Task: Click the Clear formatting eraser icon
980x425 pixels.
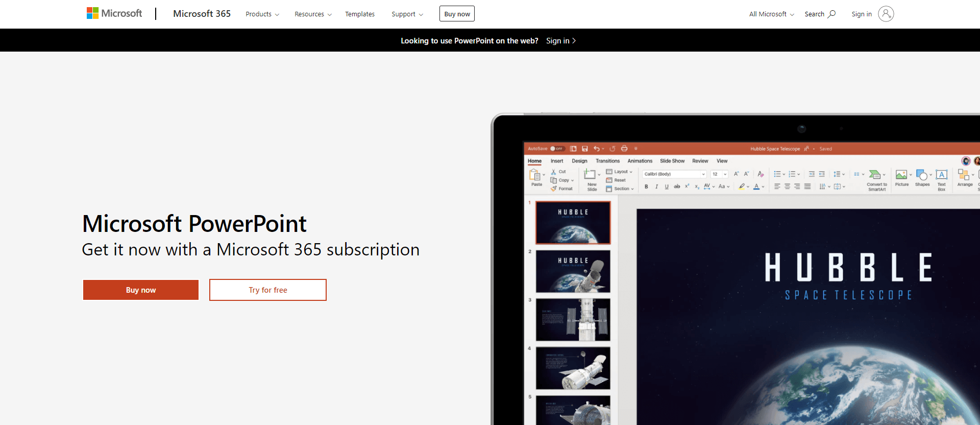Action: tap(761, 174)
